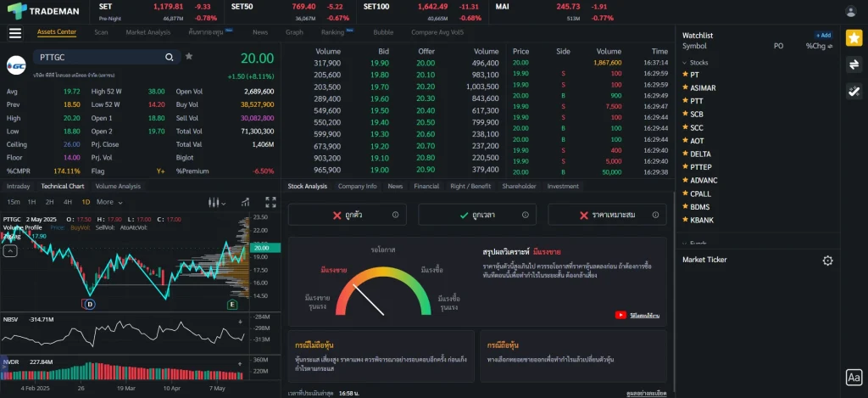Image resolution: width=868 pixels, height=398 pixels.
Task: Open the chart indicators icon
Action: [245, 202]
